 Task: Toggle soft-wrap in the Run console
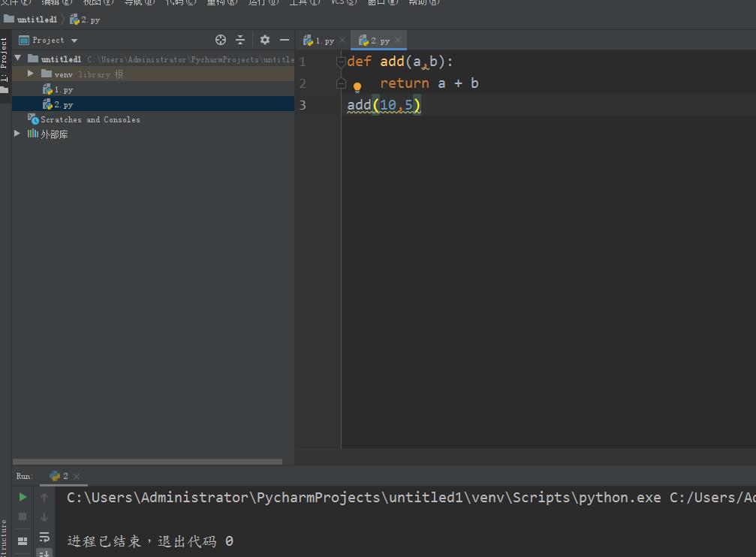(44, 536)
